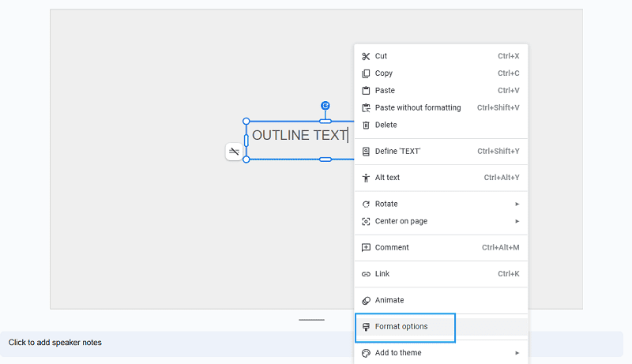
Task: Click the Center on page icon
Action: (x=366, y=221)
